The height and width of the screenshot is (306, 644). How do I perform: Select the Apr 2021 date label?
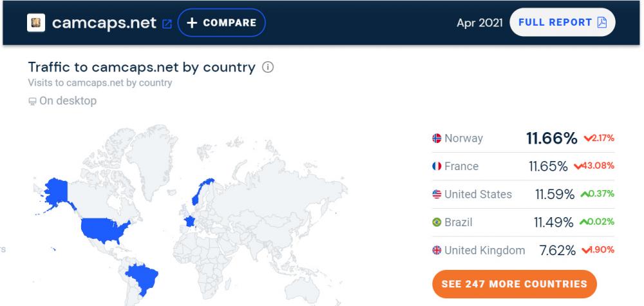click(478, 23)
